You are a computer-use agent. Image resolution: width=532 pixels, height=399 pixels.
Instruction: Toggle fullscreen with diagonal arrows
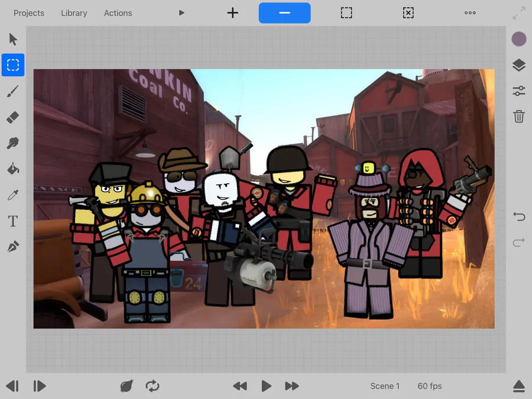click(519, 13)
